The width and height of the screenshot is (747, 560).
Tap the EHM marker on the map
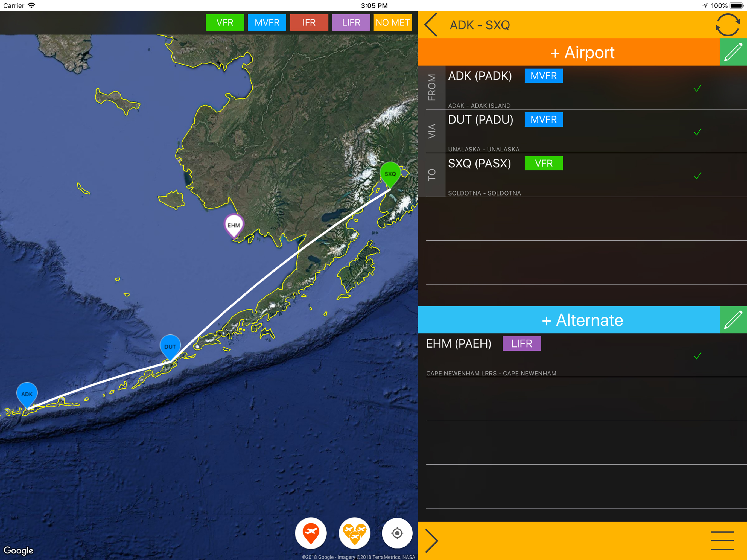click(234, 225)
